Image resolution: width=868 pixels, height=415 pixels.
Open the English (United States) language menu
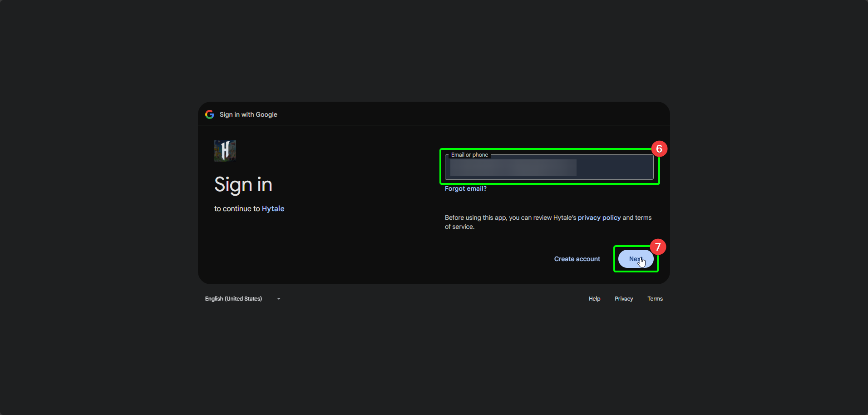click(233, 299)
